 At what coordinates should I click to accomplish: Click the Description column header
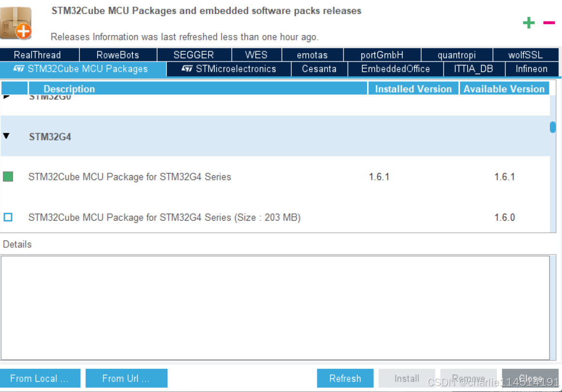(x=198, y=88)
